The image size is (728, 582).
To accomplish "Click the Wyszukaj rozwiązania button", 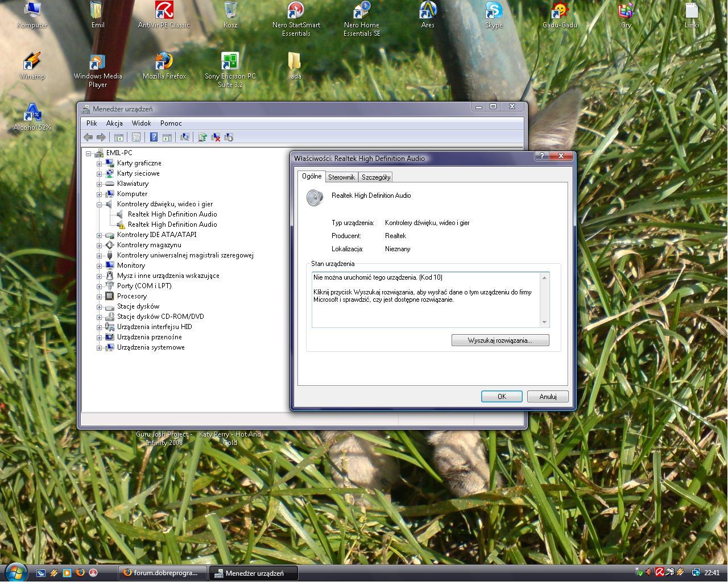I will [x=500, y=340].
